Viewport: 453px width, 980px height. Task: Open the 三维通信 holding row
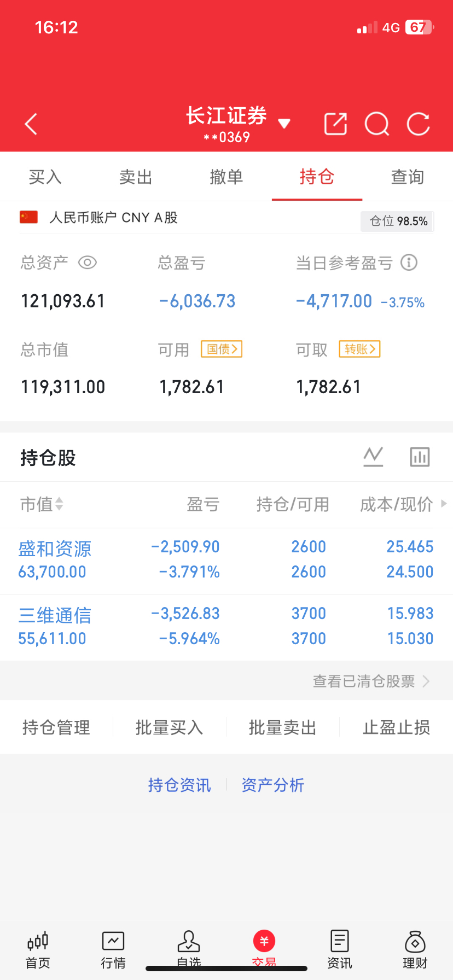pyautogui.click(x=226, y=628)
